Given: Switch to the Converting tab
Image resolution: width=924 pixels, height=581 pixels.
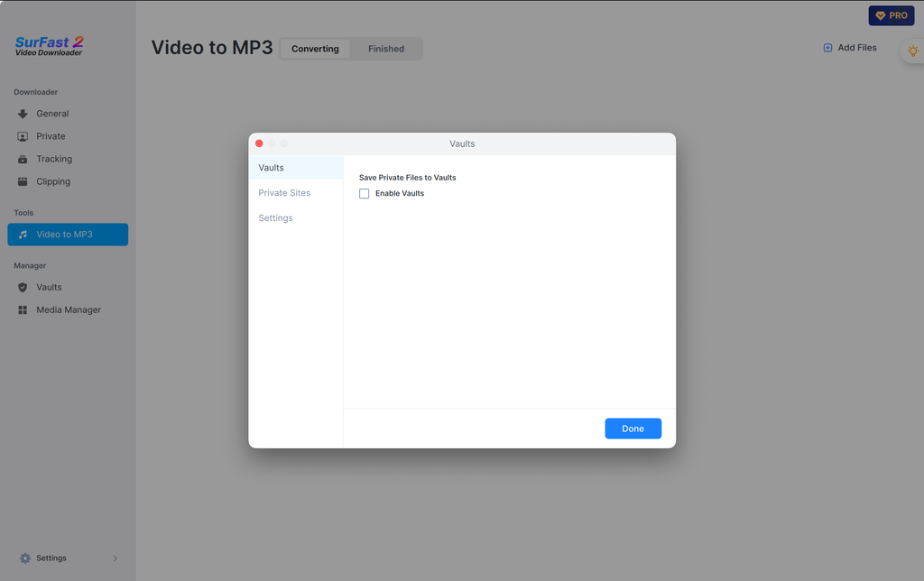Looking at the screenshot, I should coord(315,49).
